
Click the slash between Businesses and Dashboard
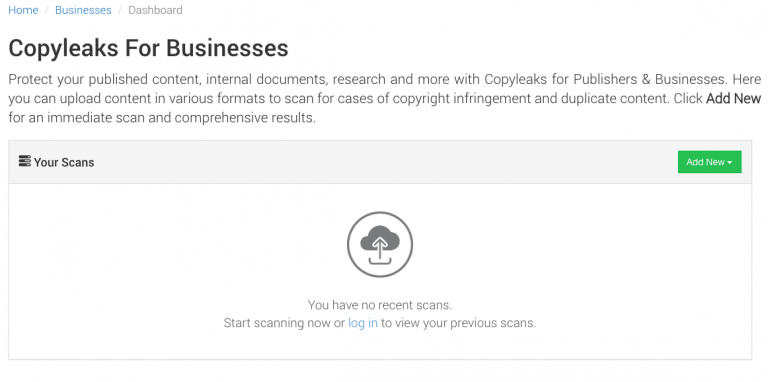(120, 10)
